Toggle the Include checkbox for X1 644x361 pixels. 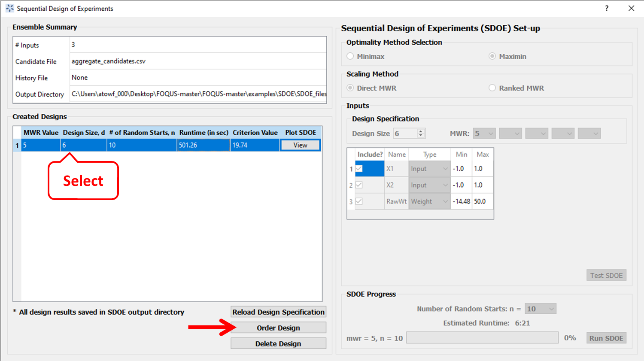click(359, 169)
